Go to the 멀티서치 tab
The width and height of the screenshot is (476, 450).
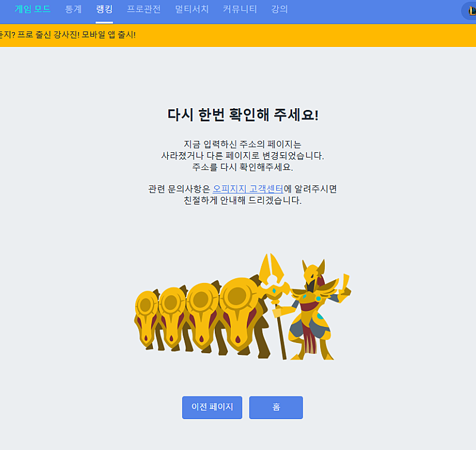click(192, 9)
